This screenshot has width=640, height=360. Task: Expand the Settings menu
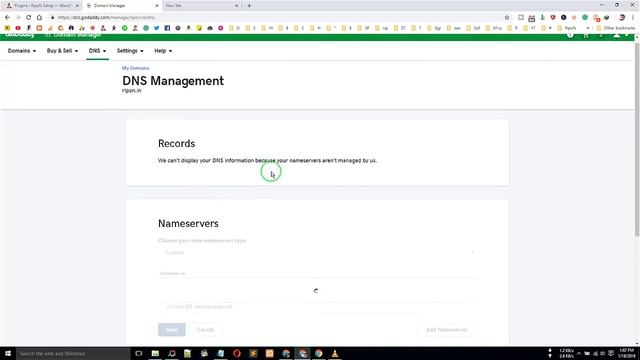pyautogui.click(x=130, y=51)
